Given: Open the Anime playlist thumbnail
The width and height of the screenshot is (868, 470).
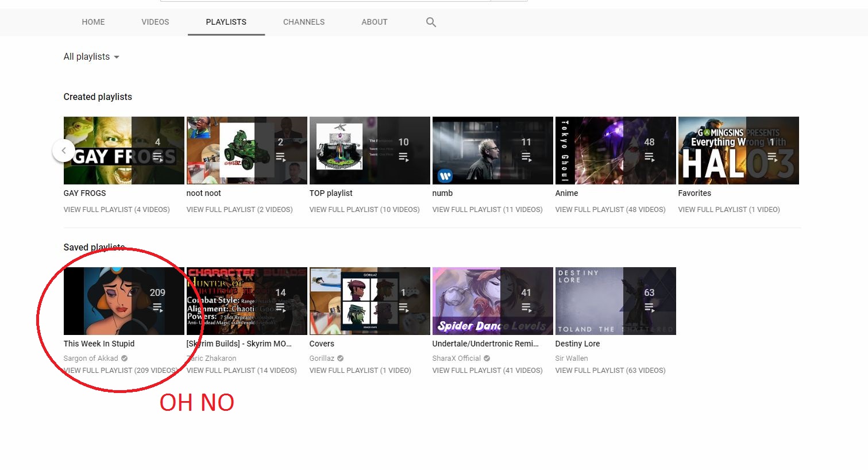Looking at the screenshot, I should pyautogui.click(x=616, y=151).
